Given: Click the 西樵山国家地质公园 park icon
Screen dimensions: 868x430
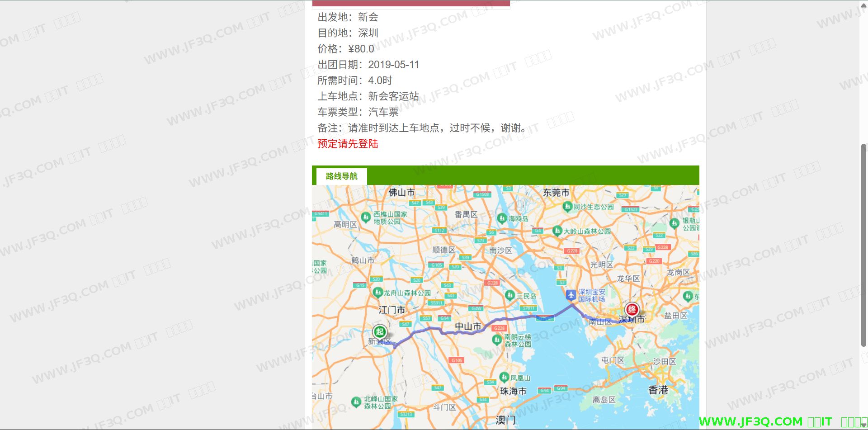Looking at the screenshot, I should (x=366, y=217).
